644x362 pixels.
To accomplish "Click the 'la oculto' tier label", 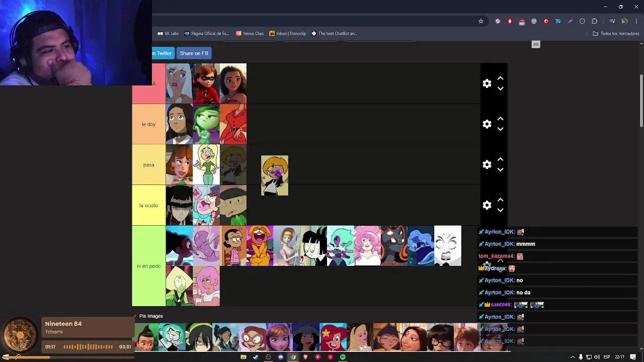I will pyautogui.click(x=148, y=205).
